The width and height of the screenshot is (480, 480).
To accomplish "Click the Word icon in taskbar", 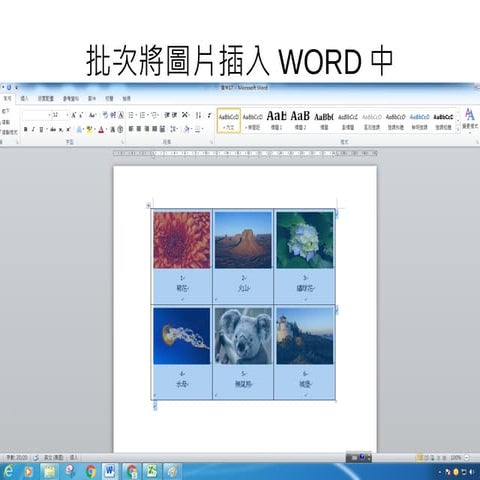I will 109,471.
